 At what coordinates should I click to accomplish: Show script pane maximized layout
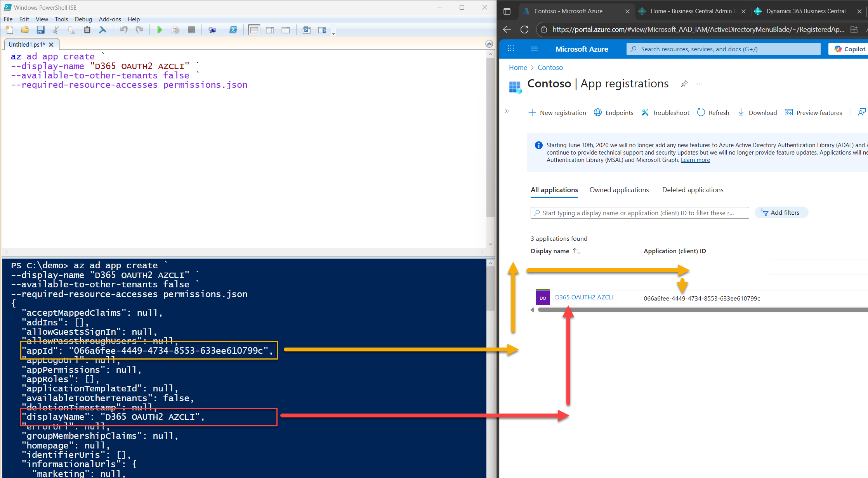click(x=286, y=30)
